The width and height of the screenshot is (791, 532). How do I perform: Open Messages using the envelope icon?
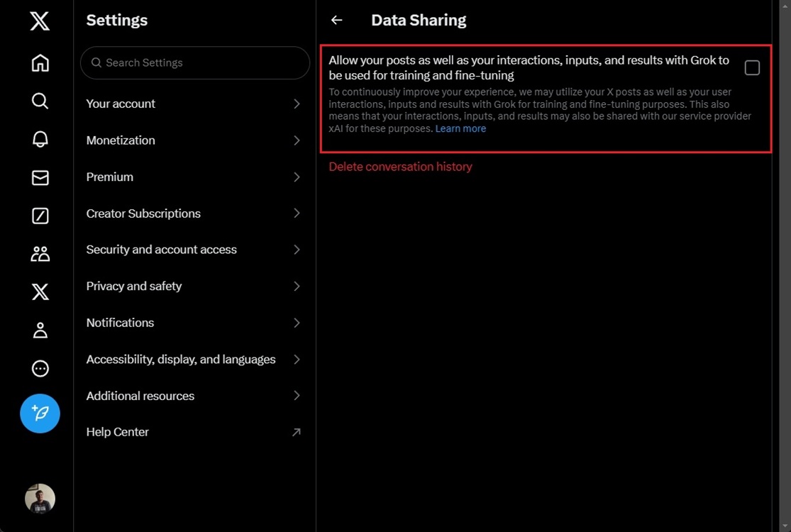[x=40, y=177]
